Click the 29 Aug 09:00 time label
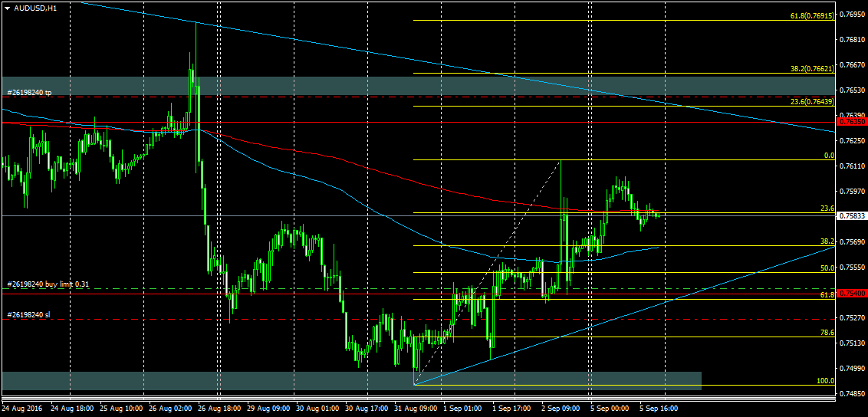This screenshot has width=868, height=417. coord(268,409)
